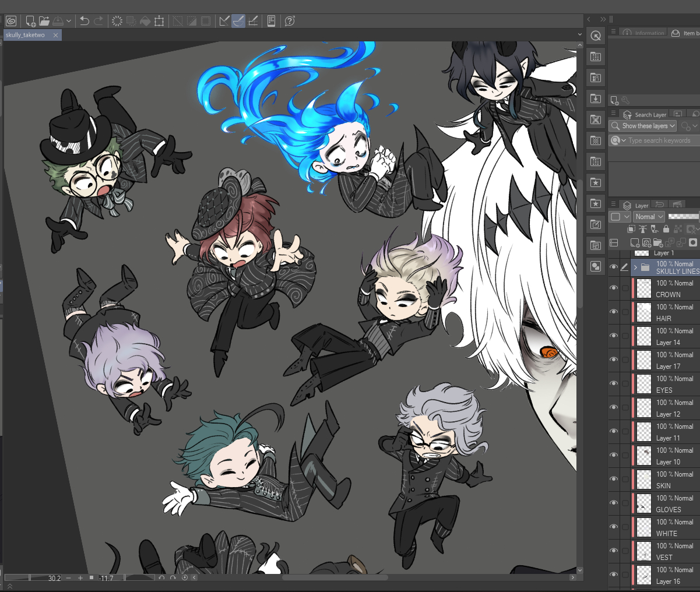Click the Undo arrow in the toolbar

pos(85,21)
